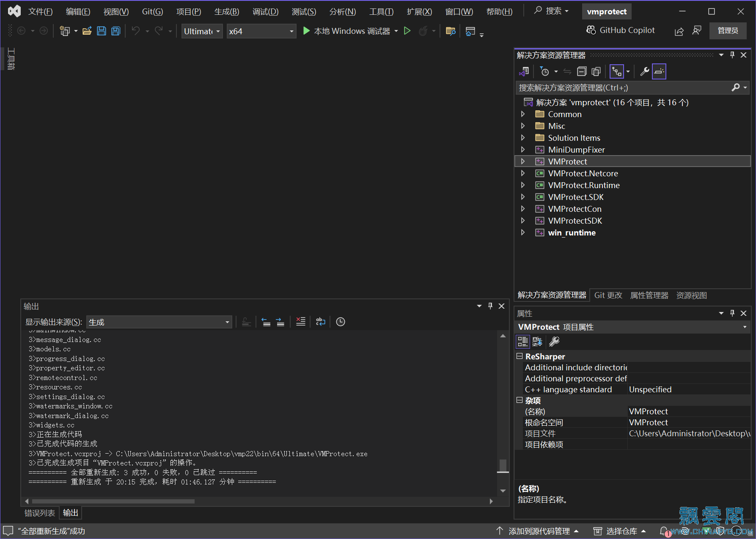
Task: Switch to the Git 更改 tab
Action: [608, 295]
